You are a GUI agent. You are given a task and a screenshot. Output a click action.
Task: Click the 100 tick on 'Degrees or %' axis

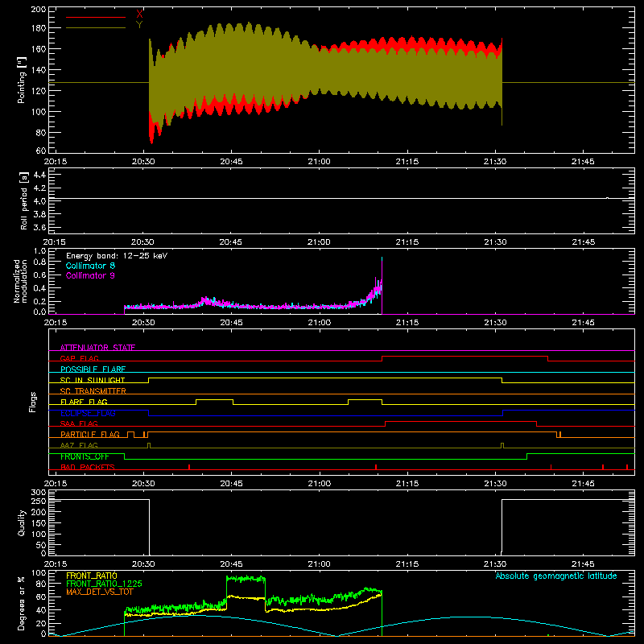(x=39, y=573)
